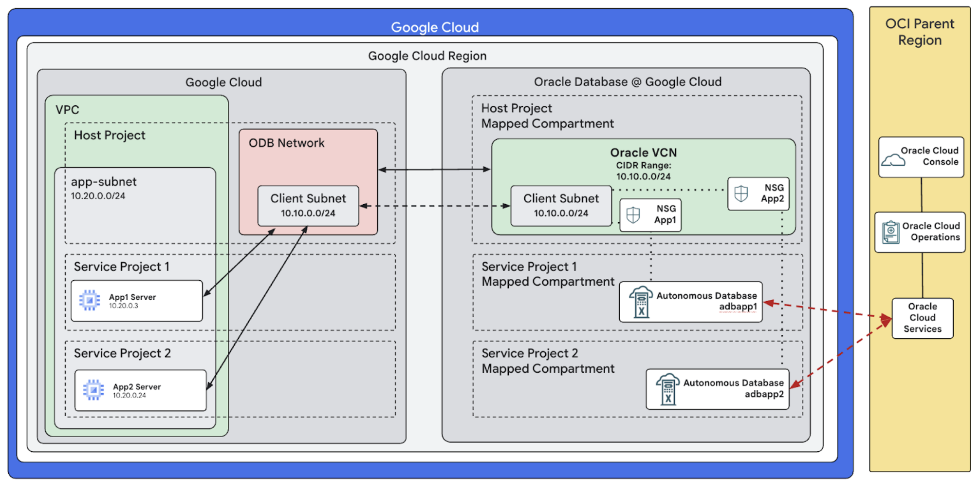Viewport: 980px width, 481px height.
Task: Open the Oracle Cloud Services box
Action: point(923,318)
